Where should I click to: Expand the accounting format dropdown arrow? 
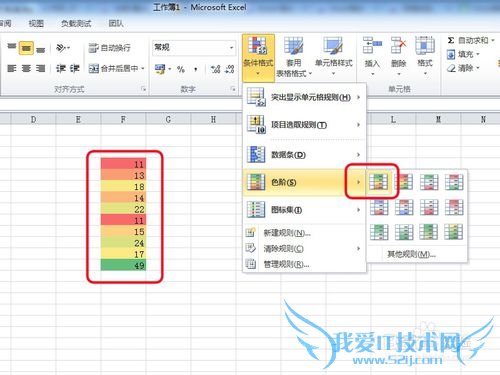coord(170,69)
